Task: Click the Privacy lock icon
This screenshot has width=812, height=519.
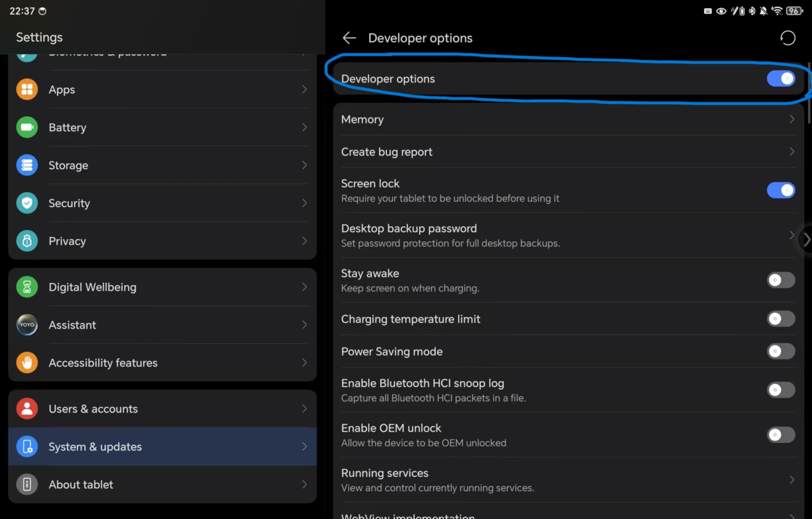Action: point(27,241)
